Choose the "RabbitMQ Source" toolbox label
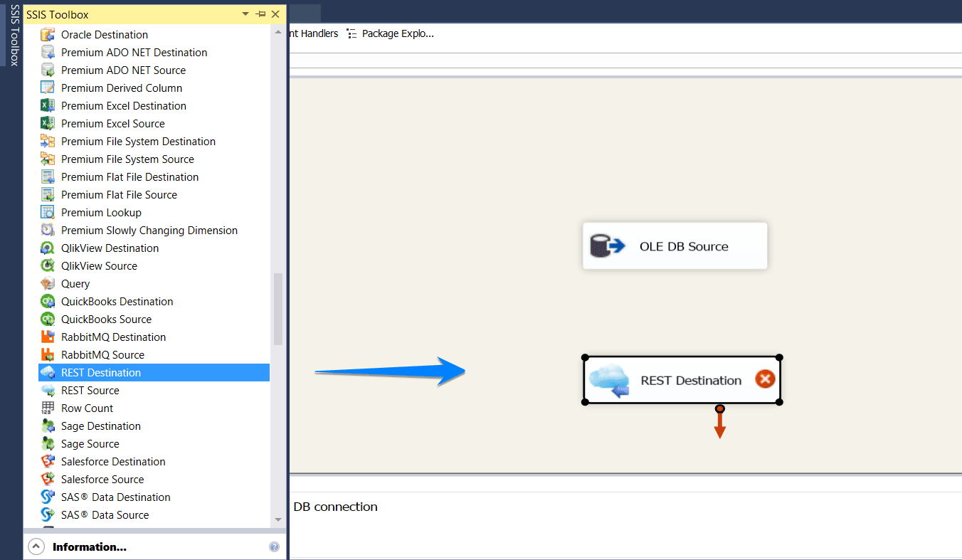 (102, 354)
